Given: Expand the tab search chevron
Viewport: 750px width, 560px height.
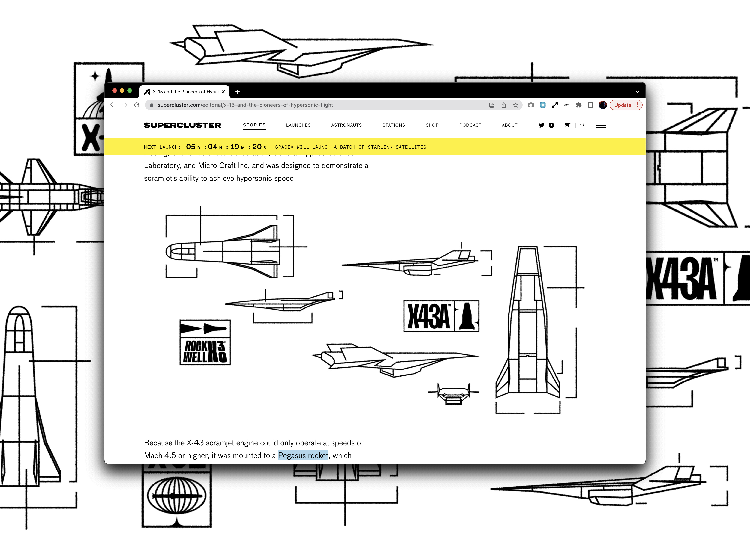Looking at the screenshot, I should (x=637, y=92).
